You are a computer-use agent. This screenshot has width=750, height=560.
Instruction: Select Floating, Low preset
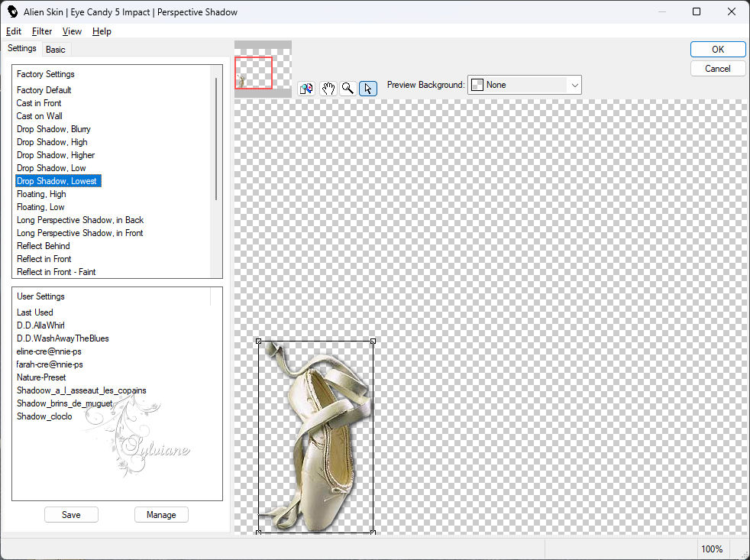click(40, 207)
